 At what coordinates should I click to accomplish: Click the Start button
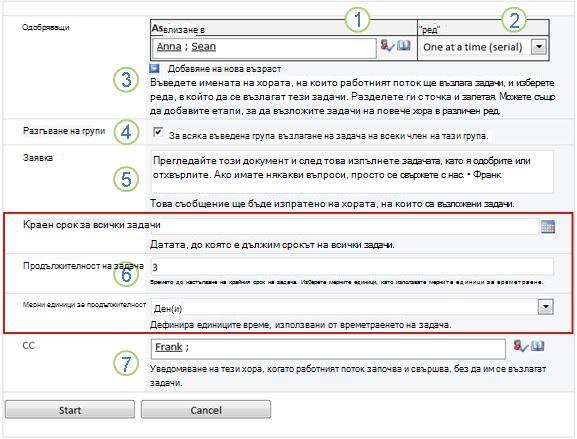coord(70,410)
